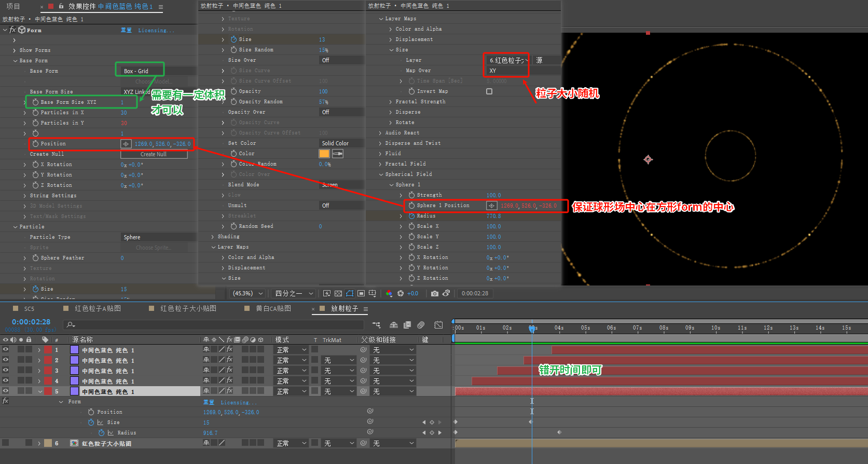The width and height of the screenshot is (868, 464).
Task: Click the orange Color swatch
Action: [x=324, y=154]
